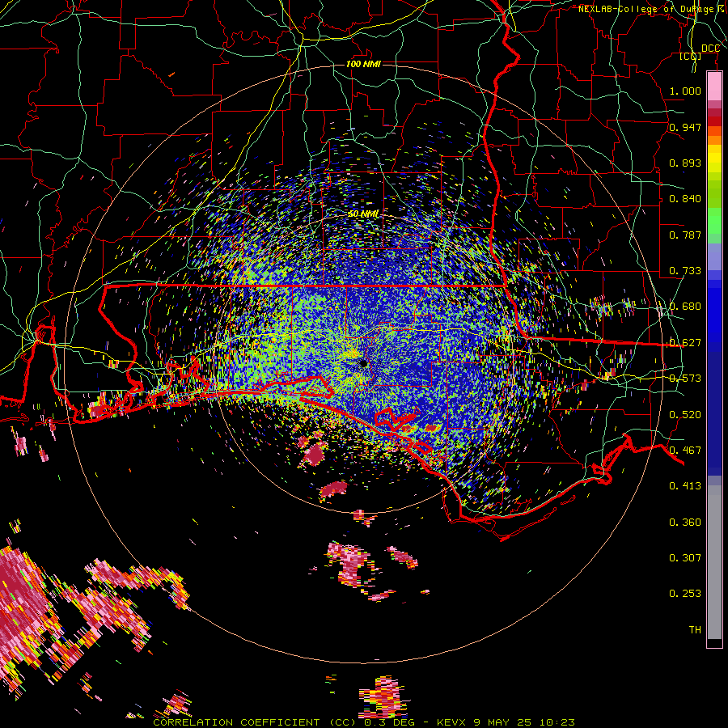The width and height of the screenshot is (728, 728).
Task: Click the 0.360 legend value
Action: pos(685,523)
